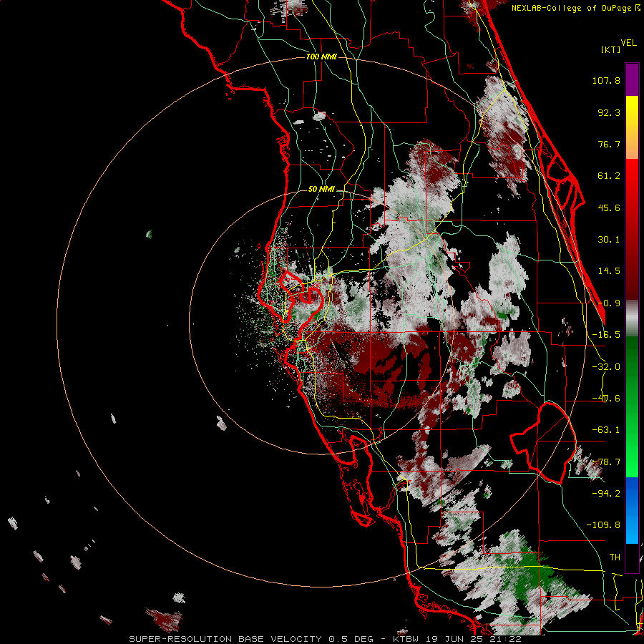Click the 30.1 velocity scale value

[x=609, y=240]
